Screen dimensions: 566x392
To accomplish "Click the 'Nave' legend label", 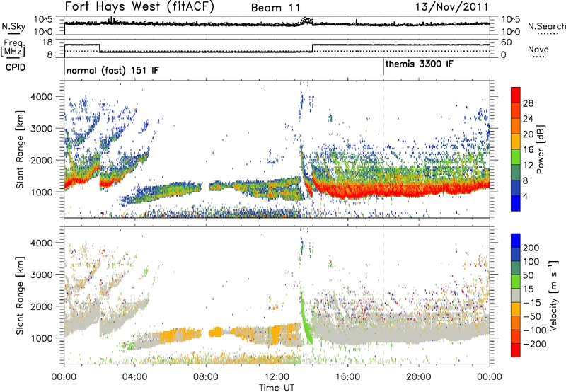I will click(x=538, y=49).
